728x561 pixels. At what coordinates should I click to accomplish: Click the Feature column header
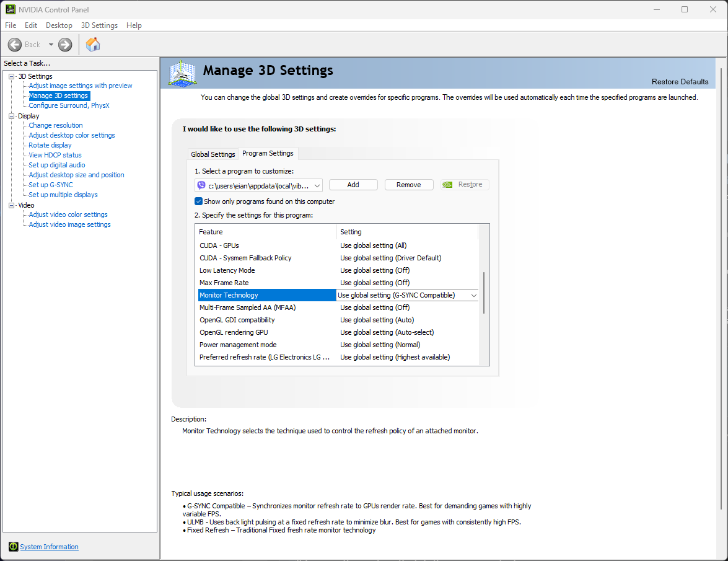click(x=266, y=232)
